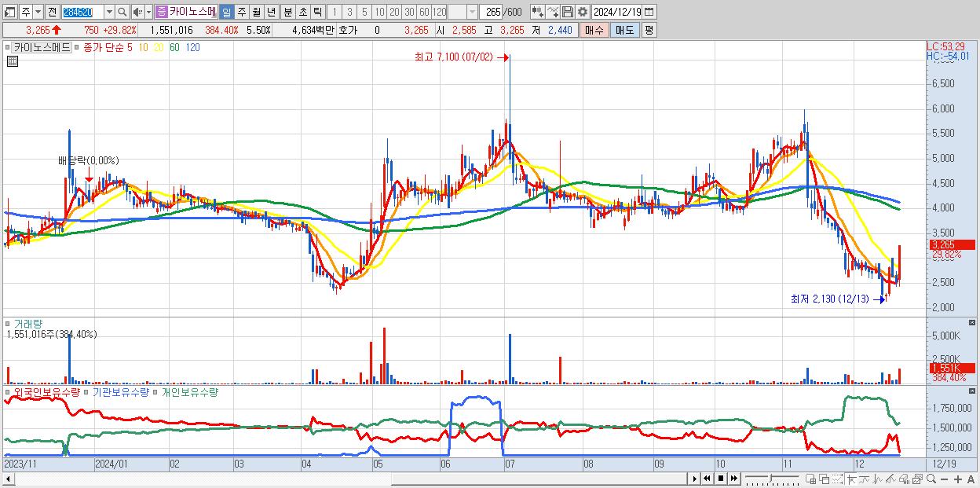Click the chart layout icon at top-left

10,12
